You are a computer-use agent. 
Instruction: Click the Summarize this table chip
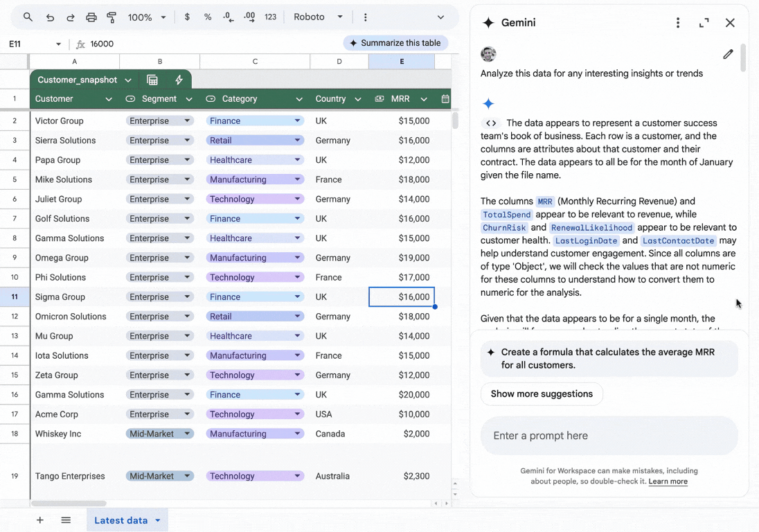tap(395, 43)
